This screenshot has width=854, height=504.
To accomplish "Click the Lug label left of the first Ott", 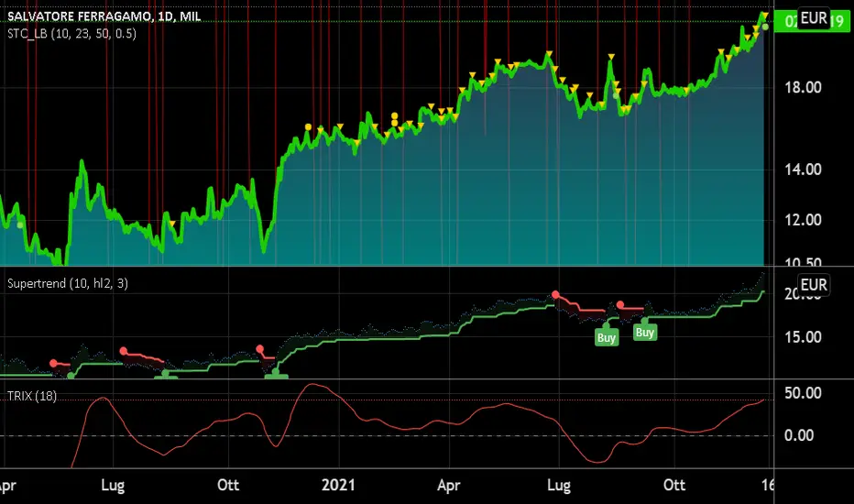I will (x=113, y=486).
